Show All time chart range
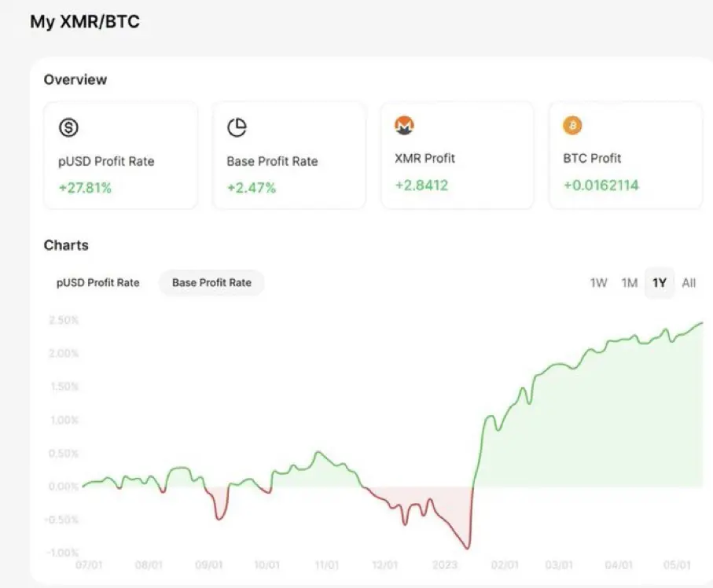Image resolution: width=713 pixels, height=588 pixels. click(689, 283)
